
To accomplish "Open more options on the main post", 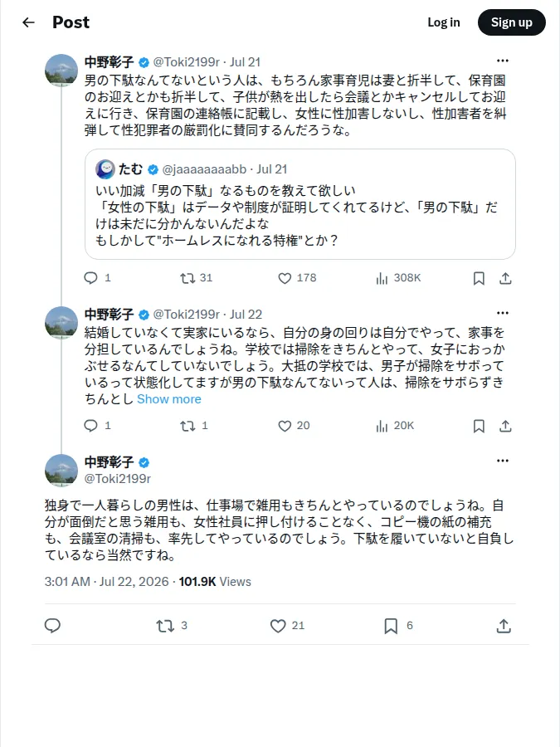I will click(503, 461).
